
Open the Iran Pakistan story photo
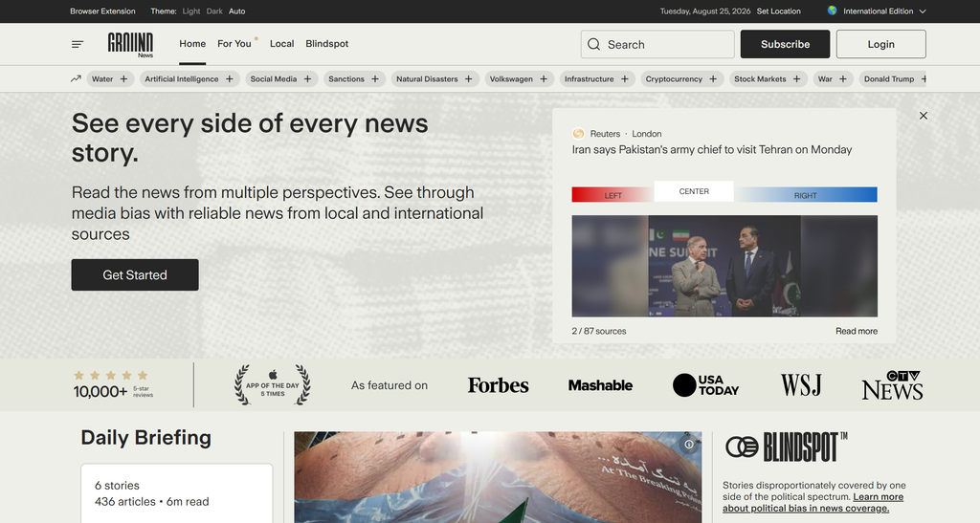724,266
